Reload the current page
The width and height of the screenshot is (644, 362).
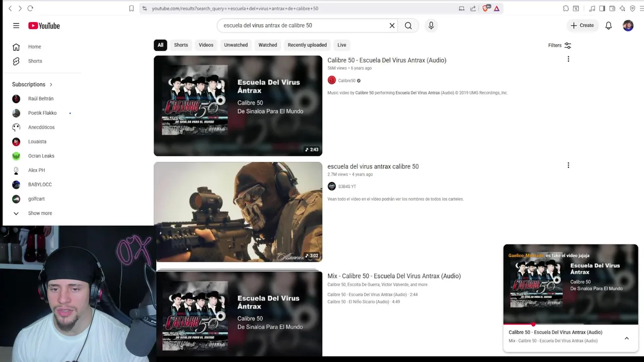coord(30,9)
